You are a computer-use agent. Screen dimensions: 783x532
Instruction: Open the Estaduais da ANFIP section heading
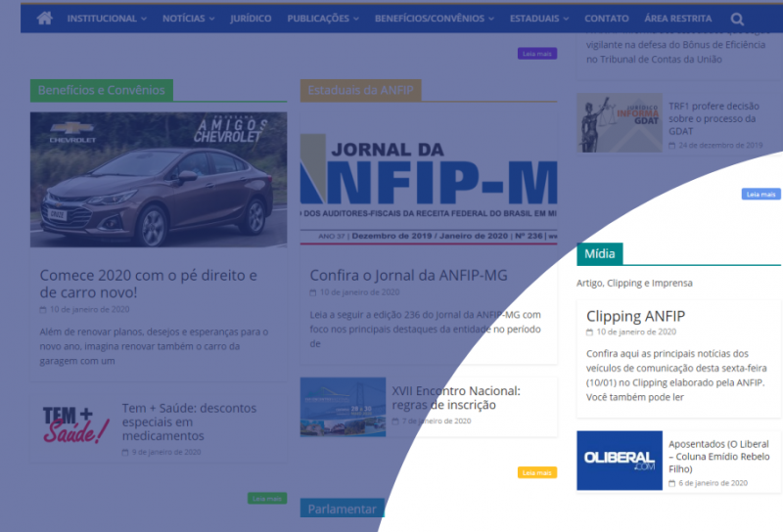[360, 90]
